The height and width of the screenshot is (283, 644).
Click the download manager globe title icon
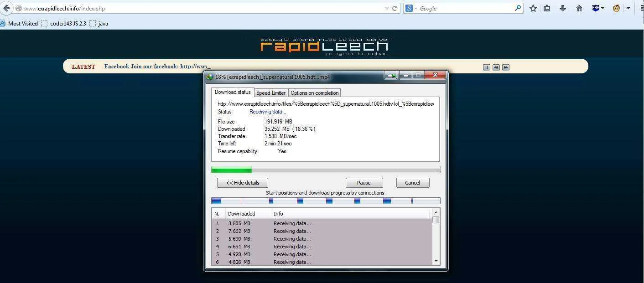[x=210, y=77]
